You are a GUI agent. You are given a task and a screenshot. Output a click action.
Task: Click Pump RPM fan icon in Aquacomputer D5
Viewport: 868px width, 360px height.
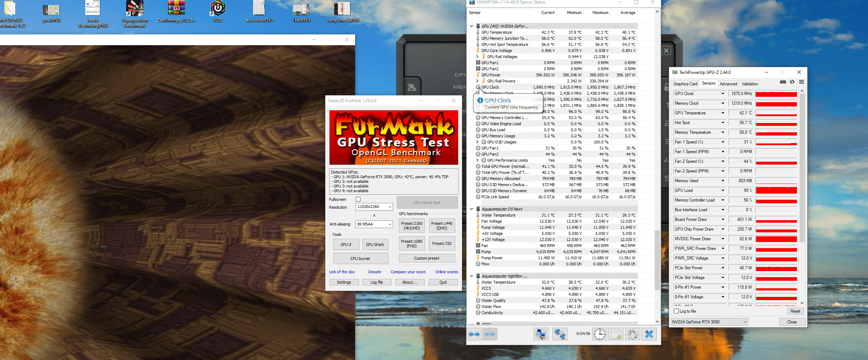(478, 252)
